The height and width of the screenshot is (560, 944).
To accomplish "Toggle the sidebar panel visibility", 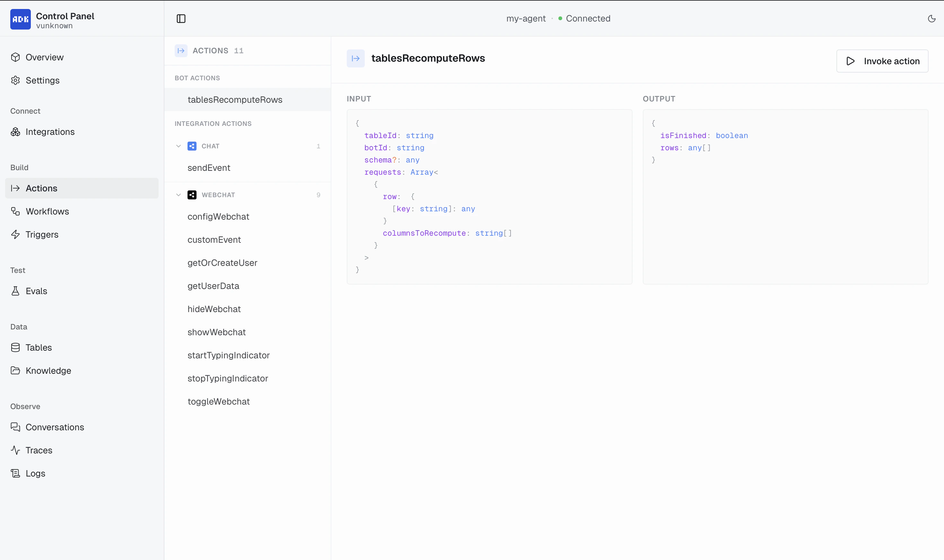I will 181,18.
